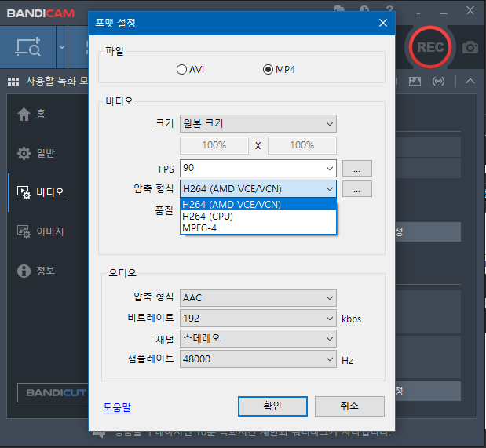Expand the recording mode dropdown arrow
Viewport: 486px width, 448px height.
62,47
